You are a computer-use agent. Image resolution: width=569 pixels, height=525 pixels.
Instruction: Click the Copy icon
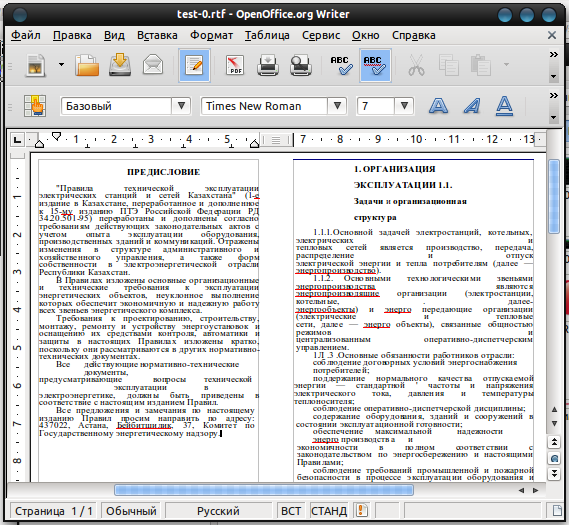point(449,65)
